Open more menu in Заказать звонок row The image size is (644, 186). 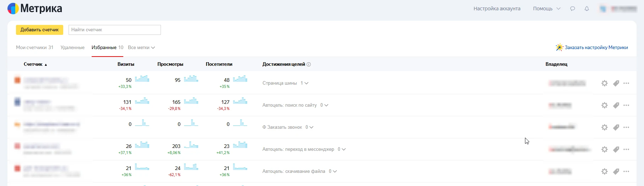click(x=626, y=127)
